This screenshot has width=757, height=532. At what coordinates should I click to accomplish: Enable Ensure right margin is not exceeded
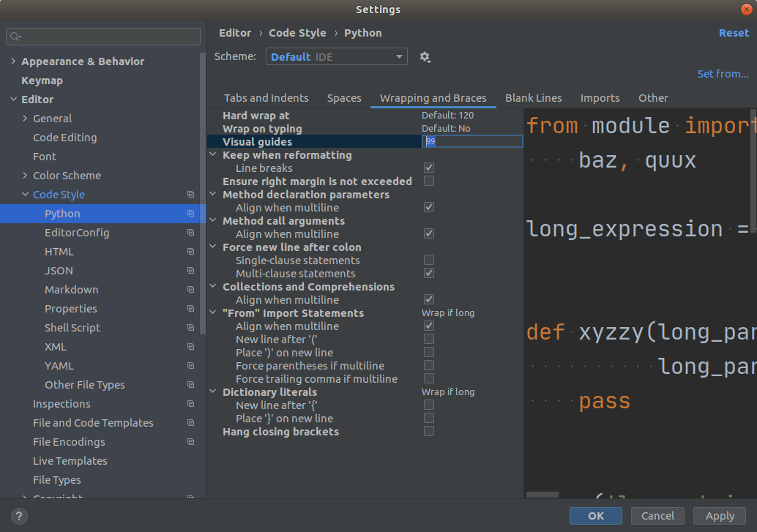click(428, 181)
